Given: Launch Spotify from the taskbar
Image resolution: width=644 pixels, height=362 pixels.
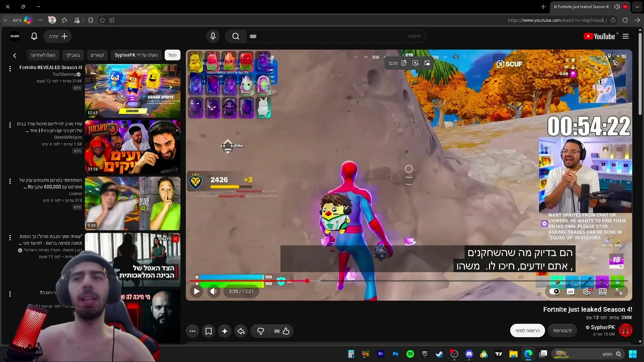Looking at the screenshot, I should pos(410,354).
